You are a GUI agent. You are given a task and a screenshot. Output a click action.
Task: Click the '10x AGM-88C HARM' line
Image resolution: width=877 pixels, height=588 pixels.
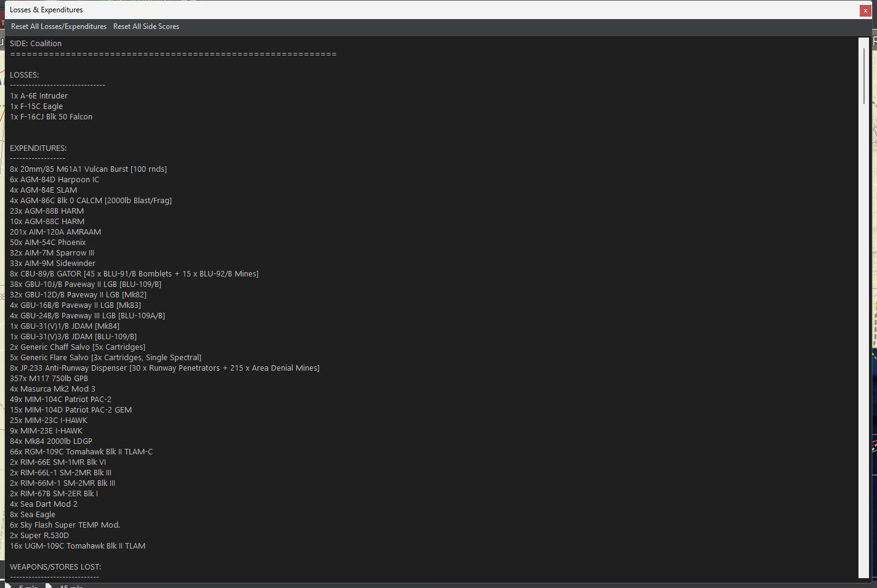point(47,222)
